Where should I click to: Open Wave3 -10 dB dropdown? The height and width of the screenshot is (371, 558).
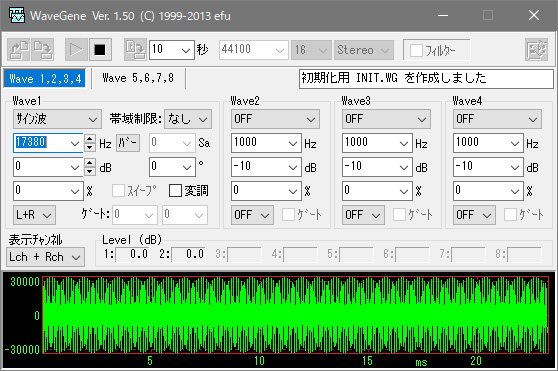click(404, 168)
